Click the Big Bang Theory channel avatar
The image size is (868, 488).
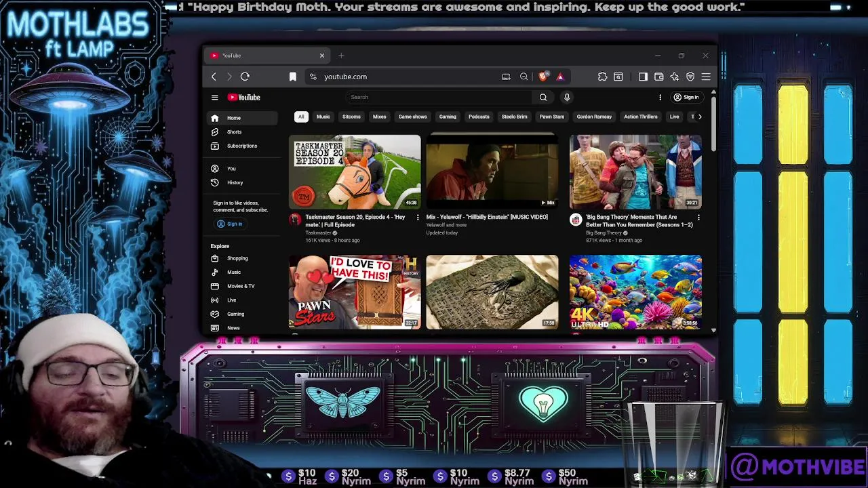pos(576,220)
